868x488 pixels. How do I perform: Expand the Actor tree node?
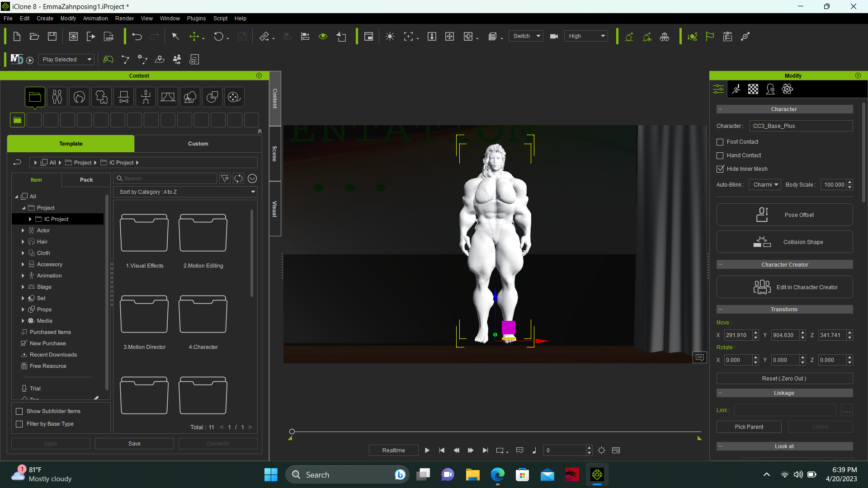(23, 230)
